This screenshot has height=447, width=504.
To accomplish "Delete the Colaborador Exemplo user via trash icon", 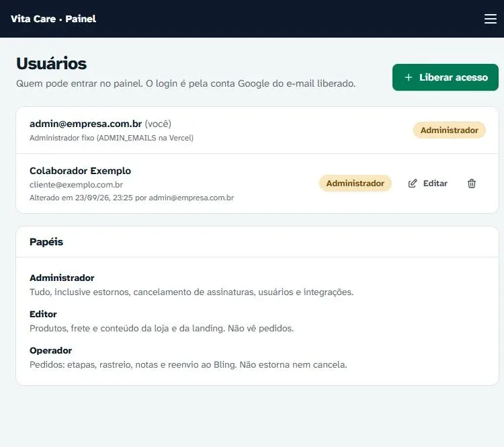I will (472, 184).
